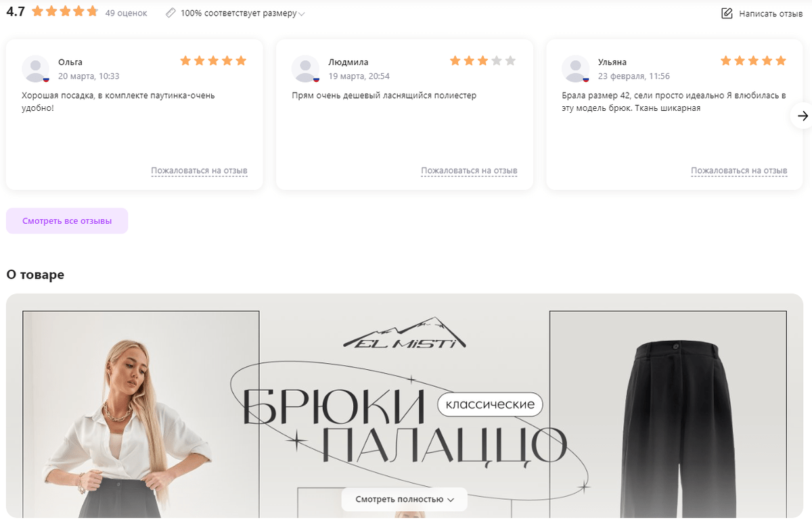The width and height of the screenshot is (812, 522).
Task: Click the 4.7 overall star rating
Action: pyautogui.click(x=65, y=11)
